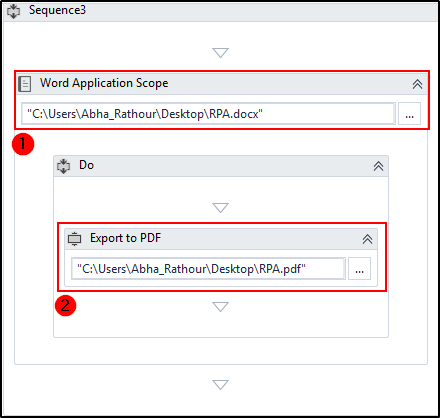The height and width of the screenshot is (418, 440).
Task: Browse for the Word document file path
Action: (x=409, y=114)
